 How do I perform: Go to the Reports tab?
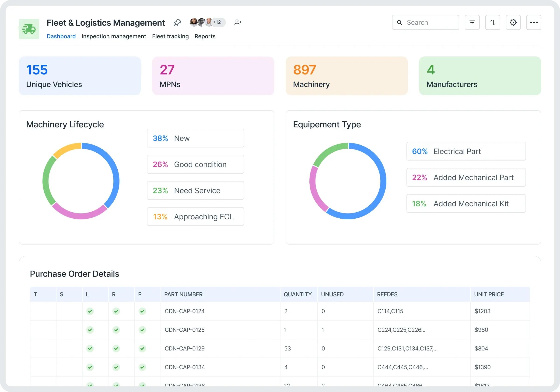tap(205, 36)
